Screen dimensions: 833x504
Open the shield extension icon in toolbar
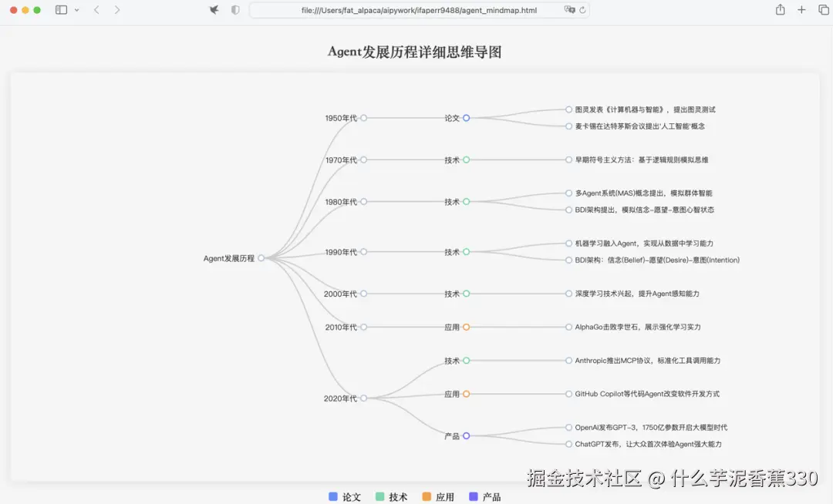pyautogui.click(x=235, y=11)
